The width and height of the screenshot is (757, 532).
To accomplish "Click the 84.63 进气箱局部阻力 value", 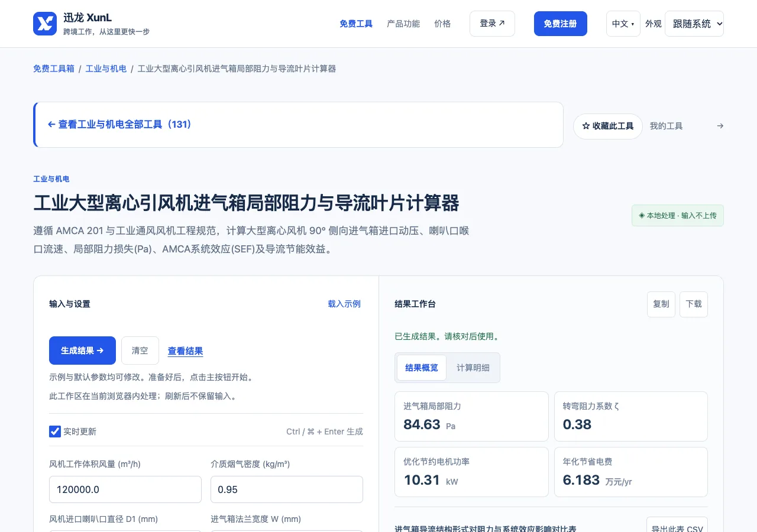I will 422,424.
